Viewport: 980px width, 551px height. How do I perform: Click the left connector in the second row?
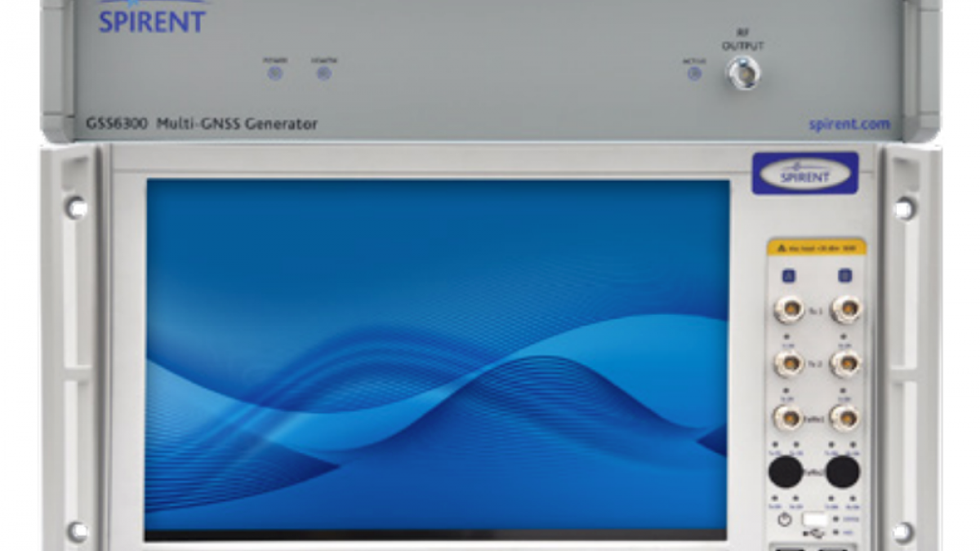[789, 363]
